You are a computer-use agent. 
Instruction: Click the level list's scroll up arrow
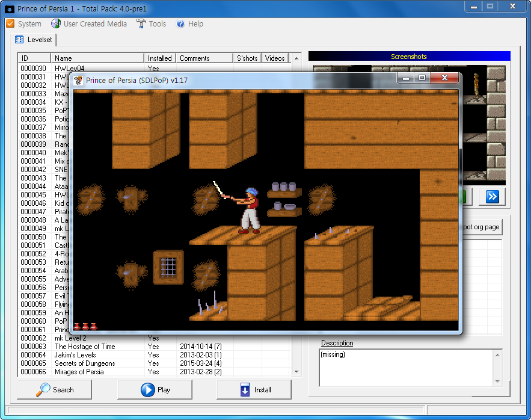pos(296,58)
